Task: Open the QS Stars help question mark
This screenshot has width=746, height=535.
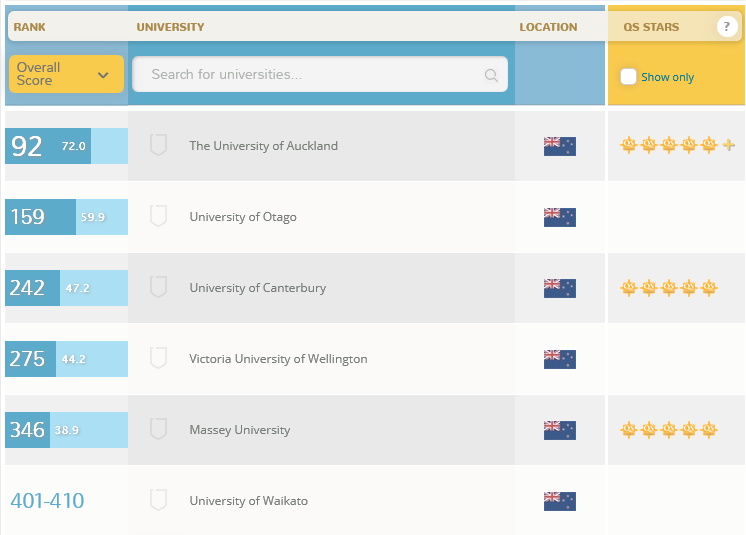Action: [x=726, y=27]
